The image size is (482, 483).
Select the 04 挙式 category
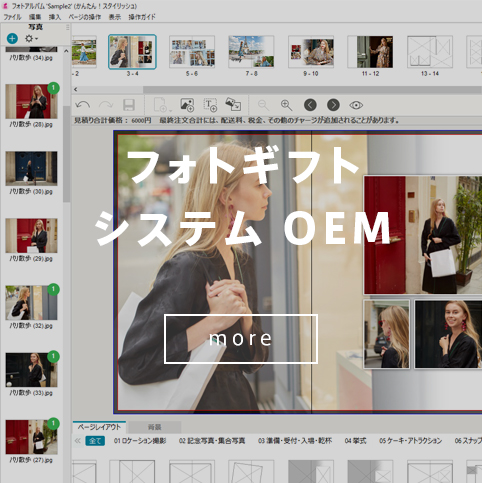coord(355,441)
